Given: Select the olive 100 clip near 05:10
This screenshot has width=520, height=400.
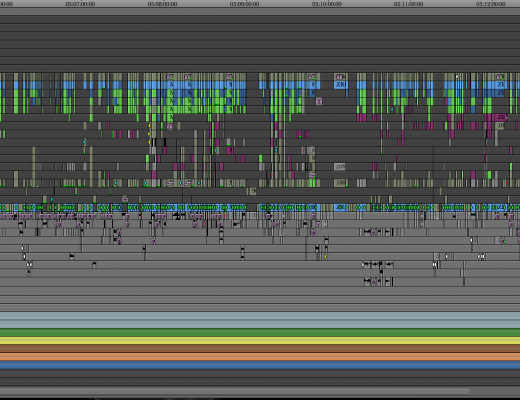Looking at the screenshot, I should (x=341, y=183).
